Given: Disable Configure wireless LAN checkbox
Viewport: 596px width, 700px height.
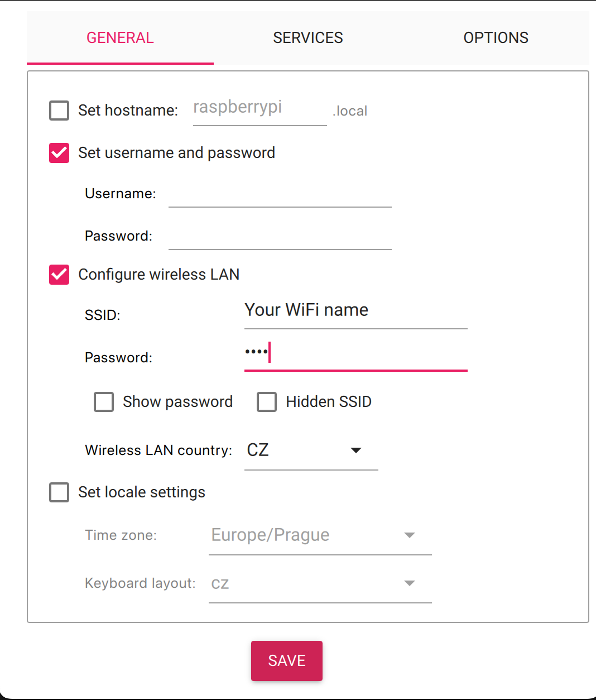Looking at the screenshot, I should click(59, 275).
